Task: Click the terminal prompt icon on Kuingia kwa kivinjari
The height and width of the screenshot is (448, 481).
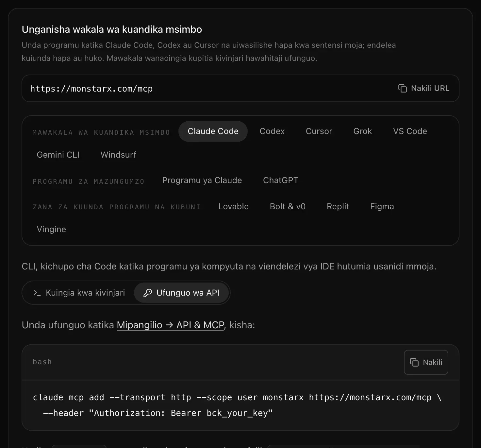Action: [x=37, y=293]
